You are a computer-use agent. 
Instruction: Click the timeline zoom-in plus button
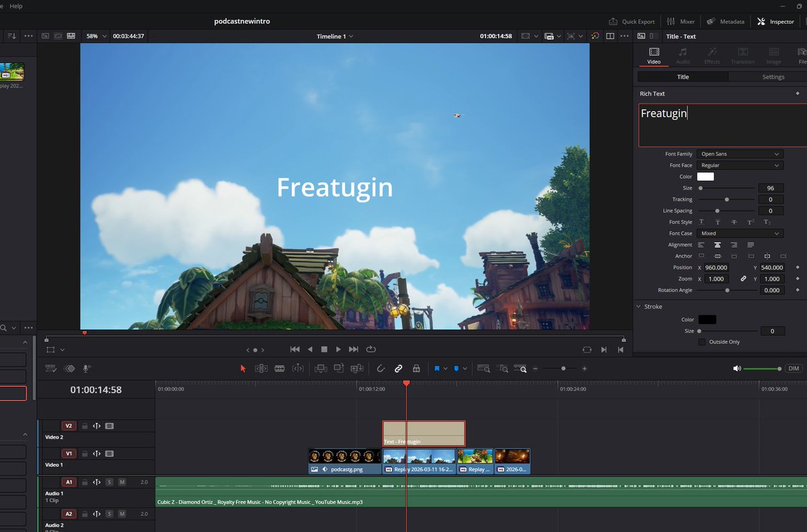(x=584, y=369)
